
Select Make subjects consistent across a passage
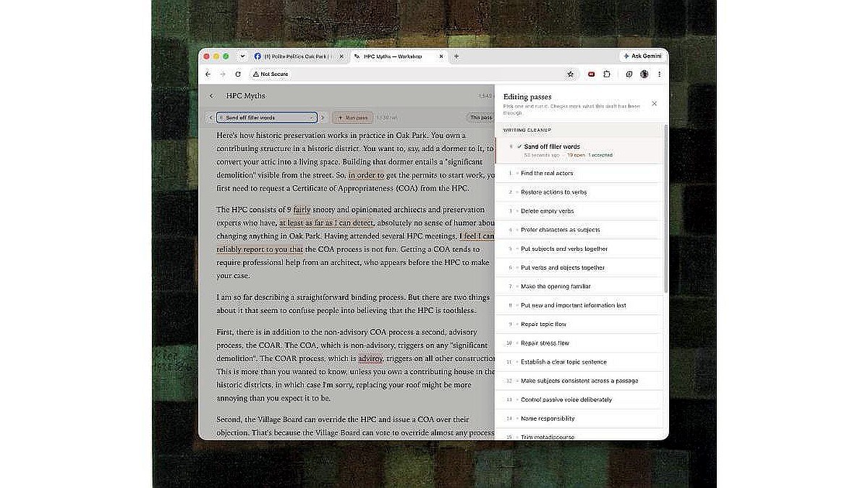(x=579, y=380)
